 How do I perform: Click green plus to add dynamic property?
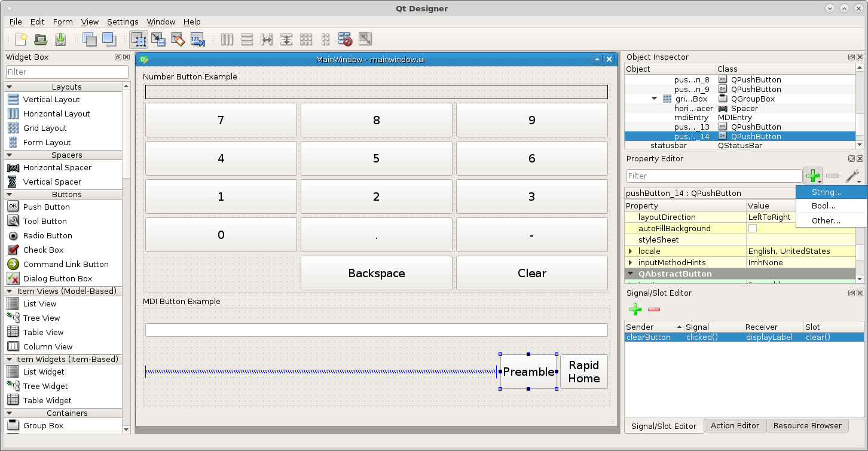pyautogui.click(x=812, y=176)
